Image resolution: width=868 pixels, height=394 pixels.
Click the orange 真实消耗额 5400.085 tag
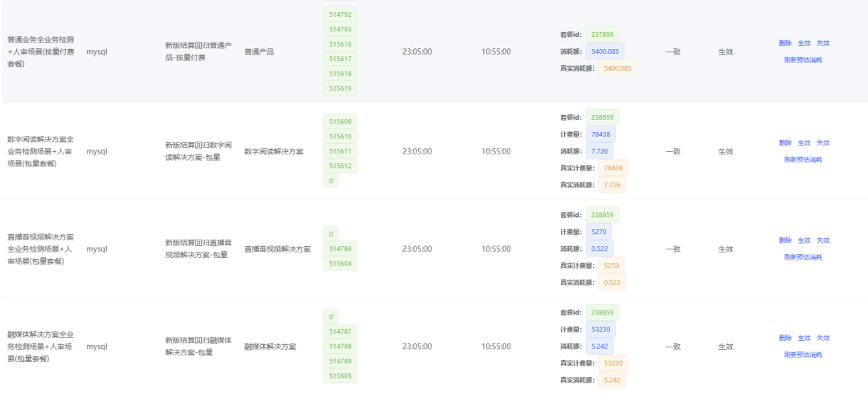(x=616, y=68)
